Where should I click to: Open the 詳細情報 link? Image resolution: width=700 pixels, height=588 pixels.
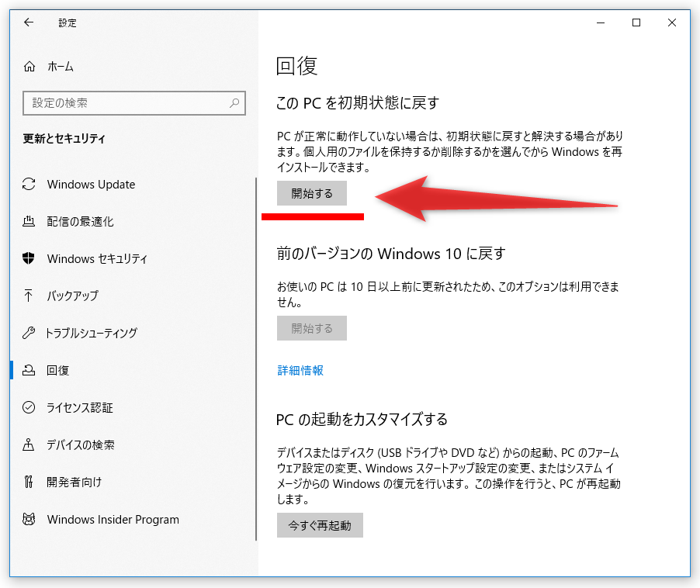pos(300,370)
